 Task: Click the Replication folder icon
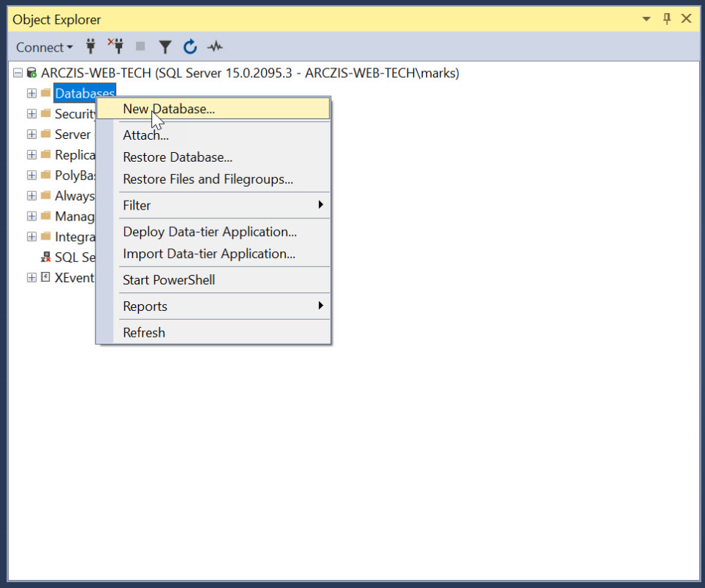[x=46, y=154]
